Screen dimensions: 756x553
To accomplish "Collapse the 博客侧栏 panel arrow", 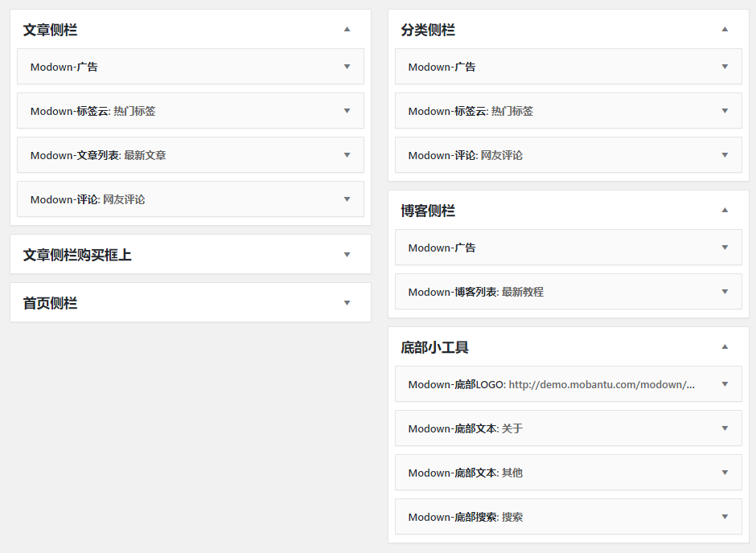I will 725,210.
